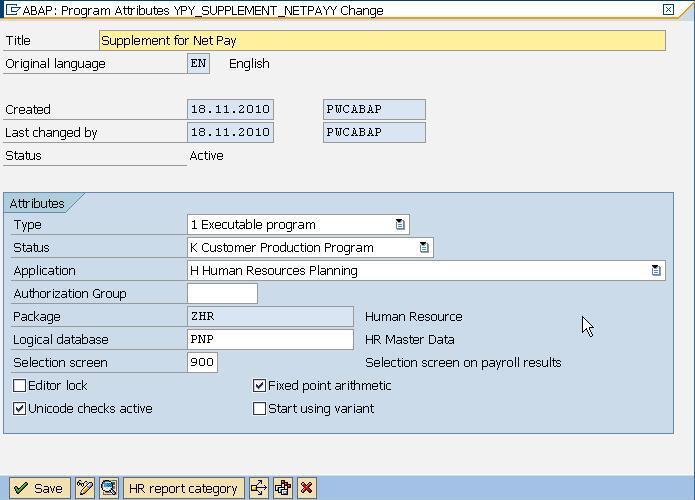
Task: Click the stacked boxes icon in bottom toolbar
Action: [x=283, y=488]
